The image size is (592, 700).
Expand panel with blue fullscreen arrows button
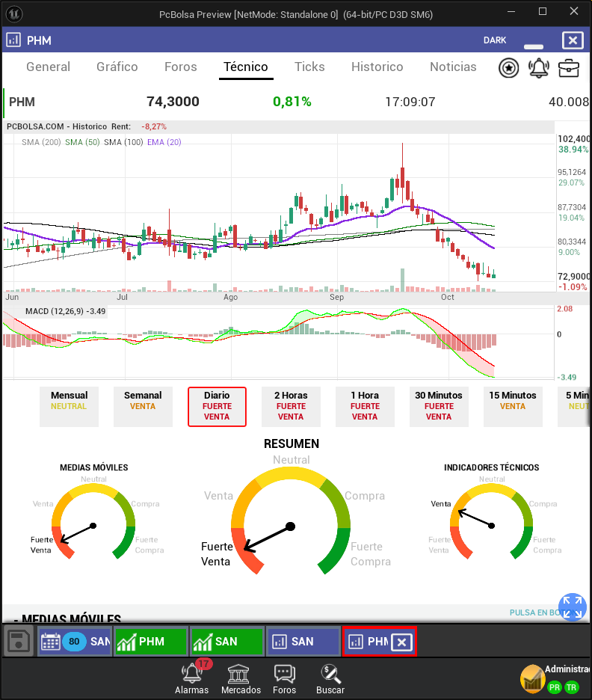tap(573, 607)
